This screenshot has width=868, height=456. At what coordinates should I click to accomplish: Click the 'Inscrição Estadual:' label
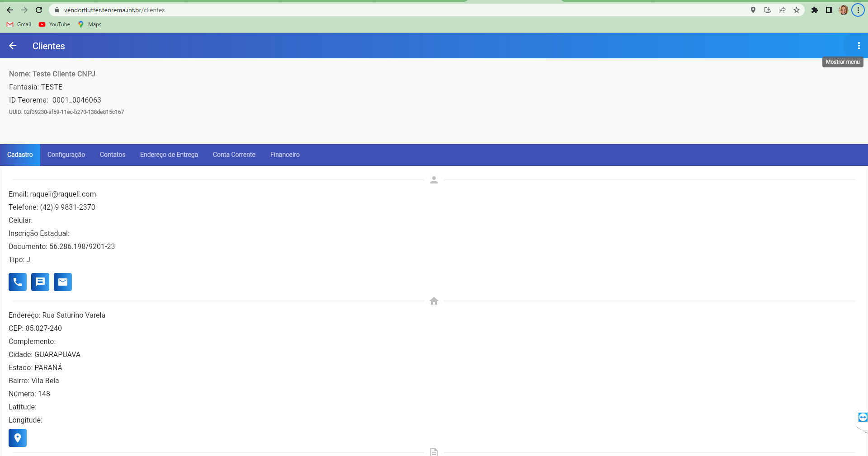(39, 233)
